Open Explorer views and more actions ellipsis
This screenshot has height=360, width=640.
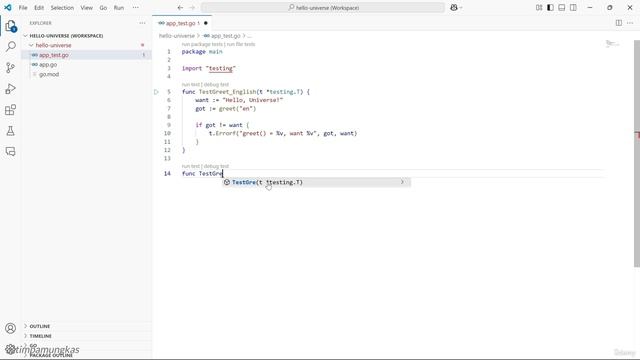(x=142, y=23)
